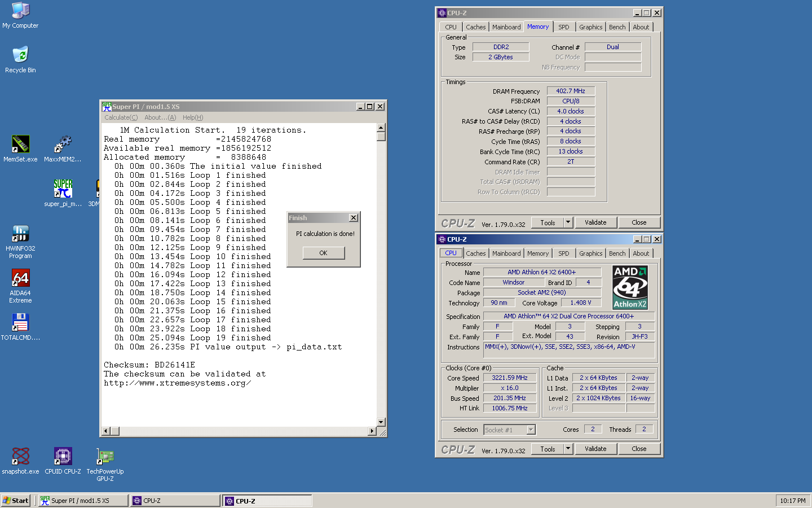Click Validate in bottom CPU-Z window
This screenshot has width=812, height=508.
coord(595,449)
